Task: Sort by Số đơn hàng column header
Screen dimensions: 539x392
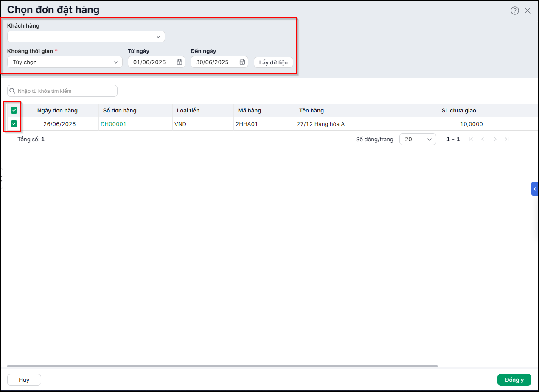Action: [x=135, y=110]
